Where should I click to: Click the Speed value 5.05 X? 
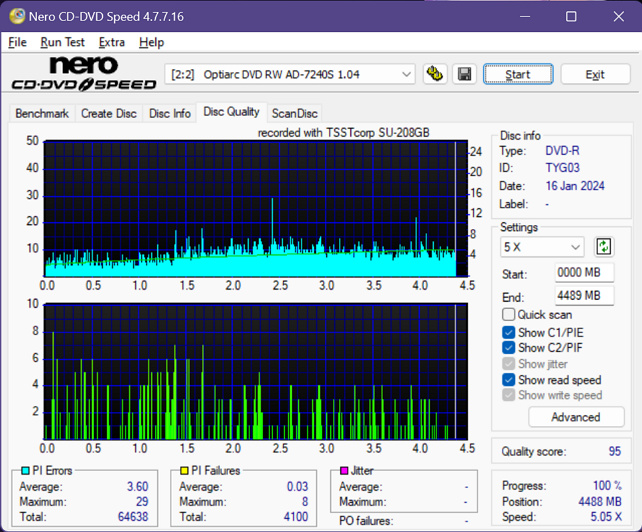(x=606, y=517)
